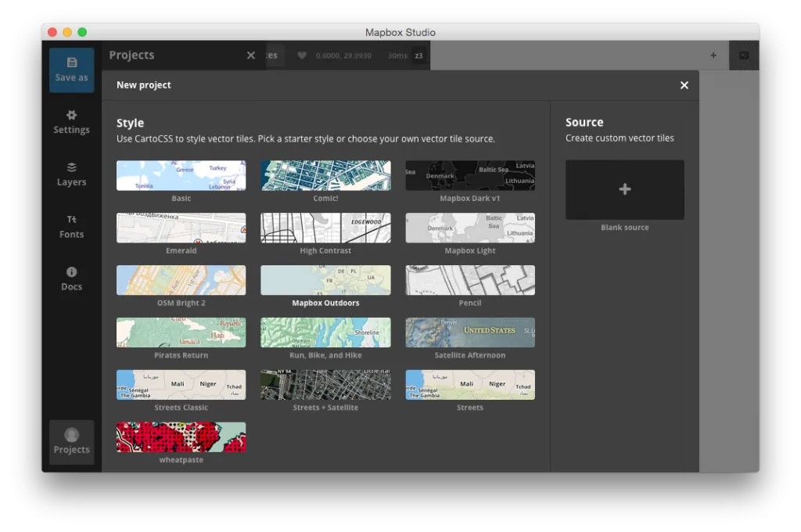Select the Emerald style thumbnail
Image resolution: width=801 pixels, height=532 pixels.
pyautogui.click(x=181, y=228)
